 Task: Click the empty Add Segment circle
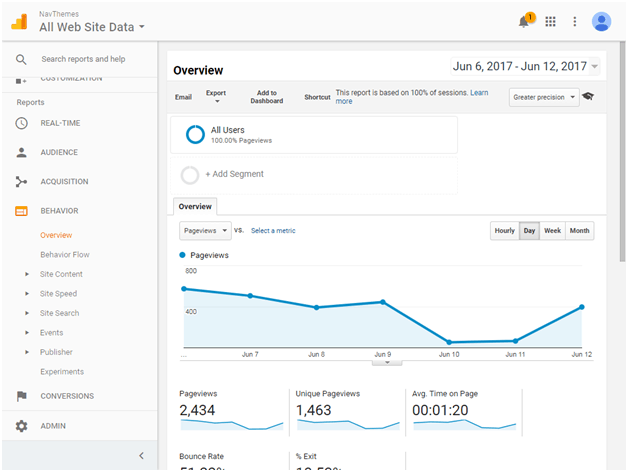click(x=190, y=175)
